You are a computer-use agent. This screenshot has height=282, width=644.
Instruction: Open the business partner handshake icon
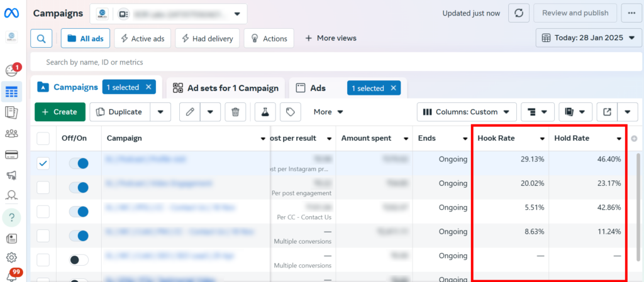point(11,195)
